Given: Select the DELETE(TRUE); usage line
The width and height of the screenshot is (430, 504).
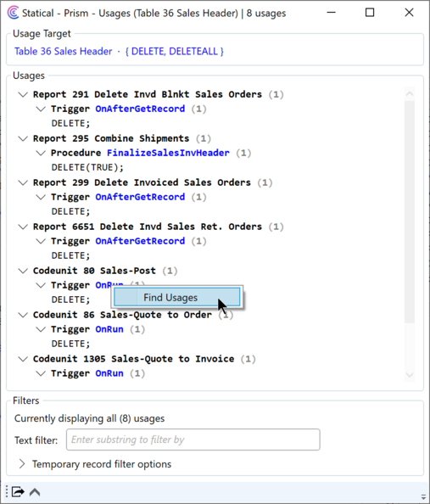Looking at the screenshot, I should point(87,167).
